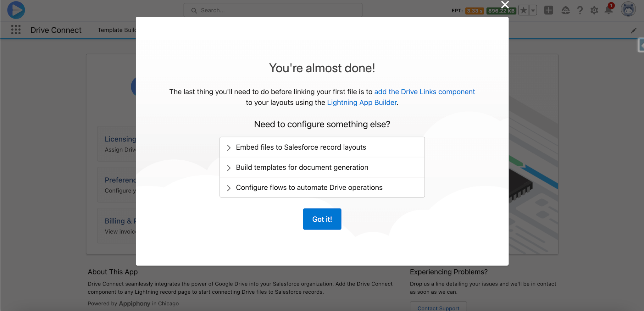Screen dimensions: 644x311
Task: Close the almost done dialog
Action: [505, 5]
